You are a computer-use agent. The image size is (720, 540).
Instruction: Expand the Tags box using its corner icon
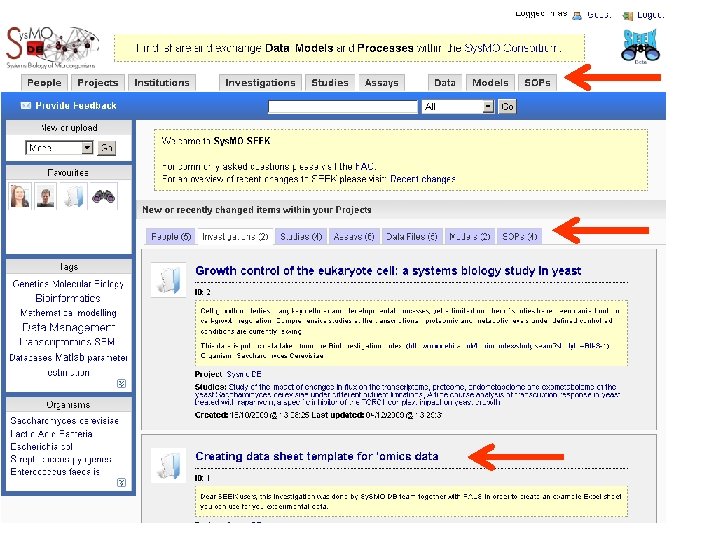tap(121, 383)
